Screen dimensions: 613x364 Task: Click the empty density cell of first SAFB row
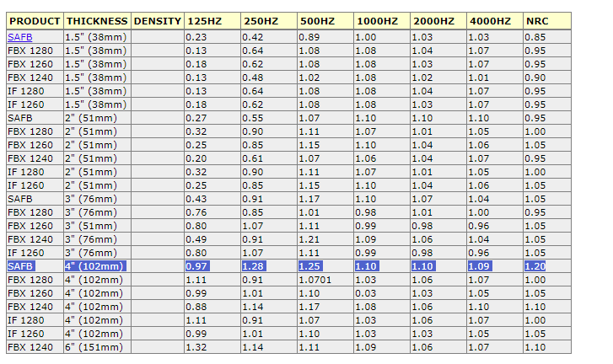[158, 37]
